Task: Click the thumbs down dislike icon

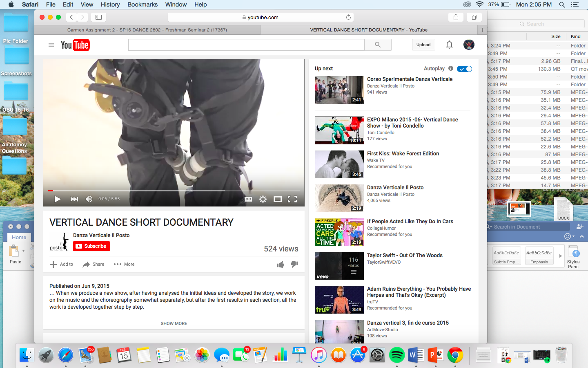Action: pyautogui.click(x=294, y=264)
